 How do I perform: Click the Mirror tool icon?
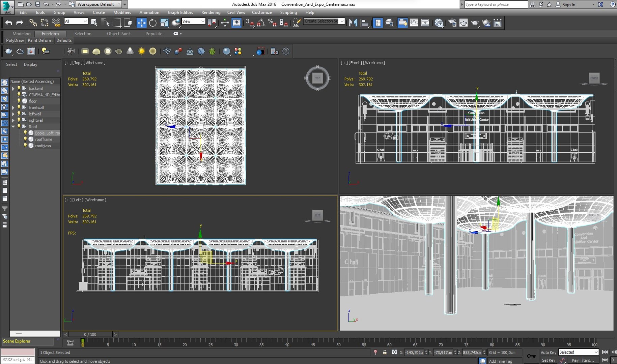pyautogui.click(x=353, y=23)
